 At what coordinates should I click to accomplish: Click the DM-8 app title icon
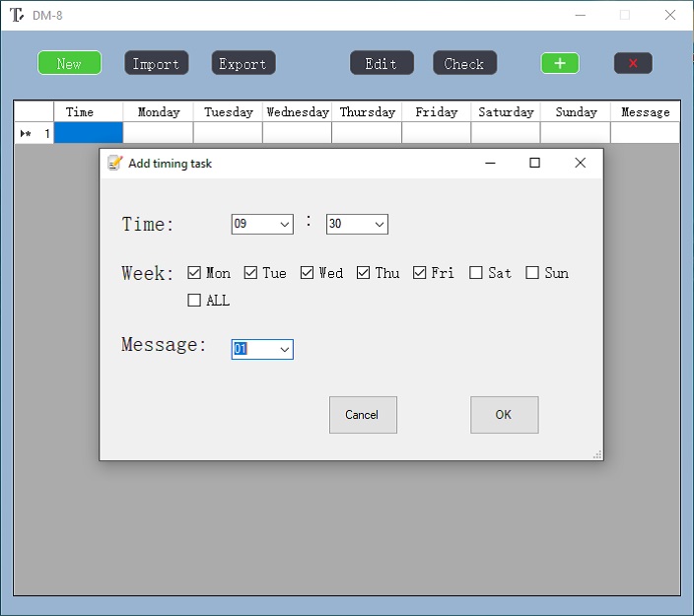[x=16, y=15]
